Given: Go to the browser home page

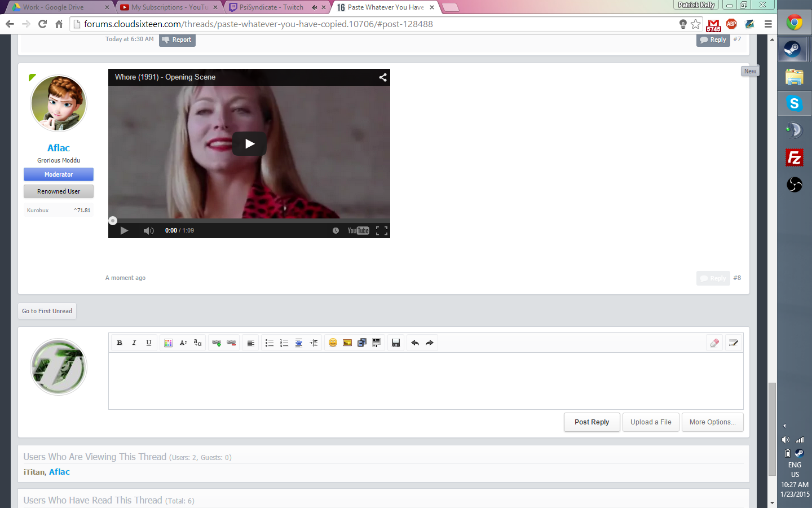Looking at the screenshot, I should pyautogui.click(x=59, y=24).
